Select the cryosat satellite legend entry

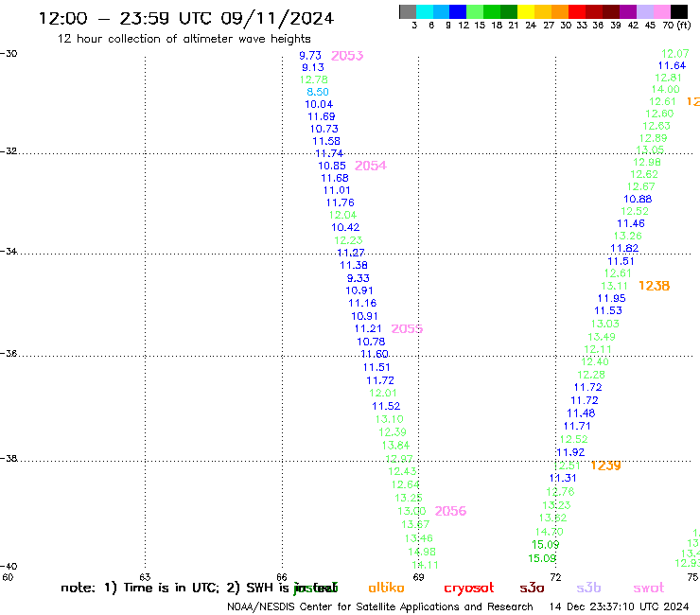tap(469, 589)
